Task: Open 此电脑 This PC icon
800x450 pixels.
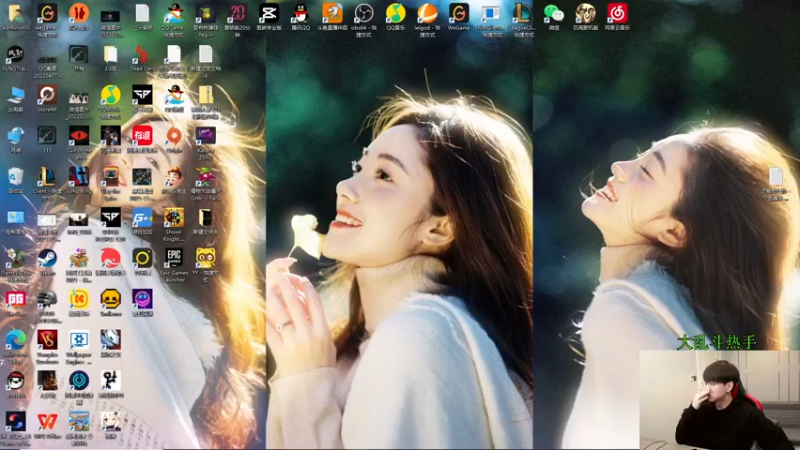Action: [15, 95]
